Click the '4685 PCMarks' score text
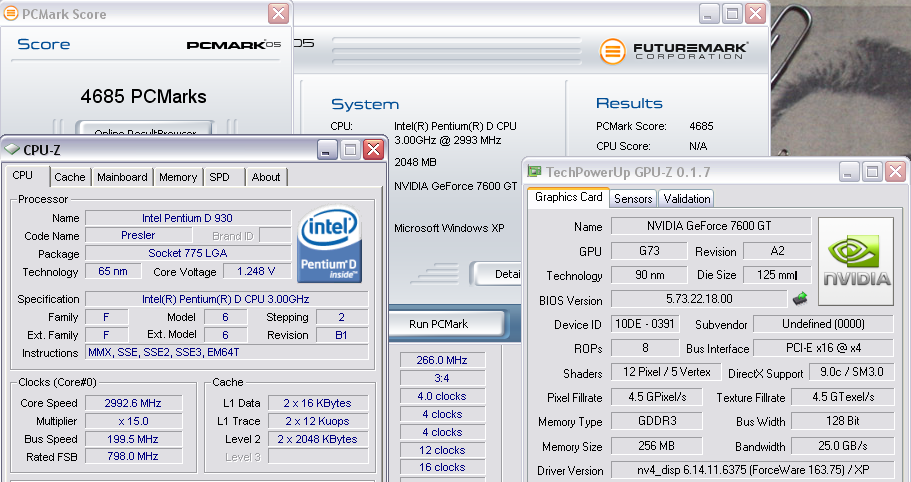 pyautogui.click(x=144, y=96)
